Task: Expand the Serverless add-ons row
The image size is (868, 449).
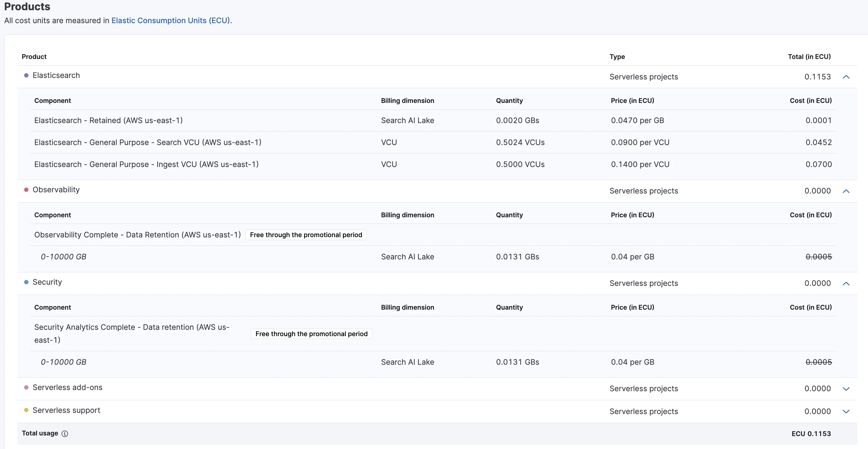Action: [x=846, y=389]
